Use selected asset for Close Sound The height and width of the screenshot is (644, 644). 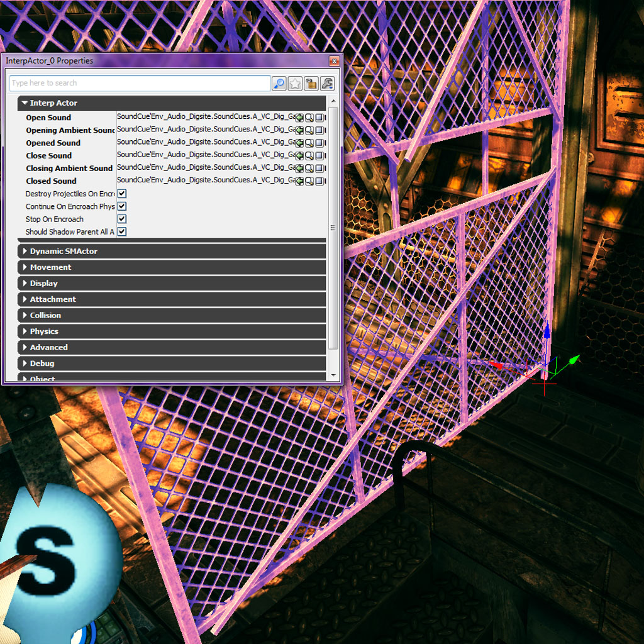(299, 156)
